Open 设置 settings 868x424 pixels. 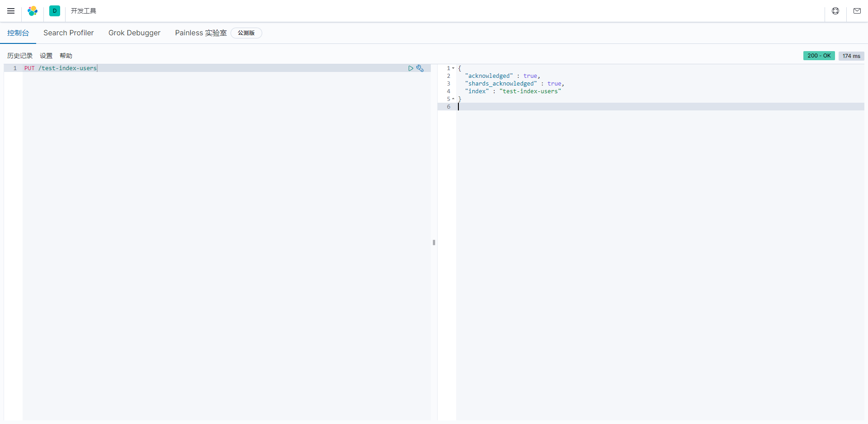click(x=46, y=56)
